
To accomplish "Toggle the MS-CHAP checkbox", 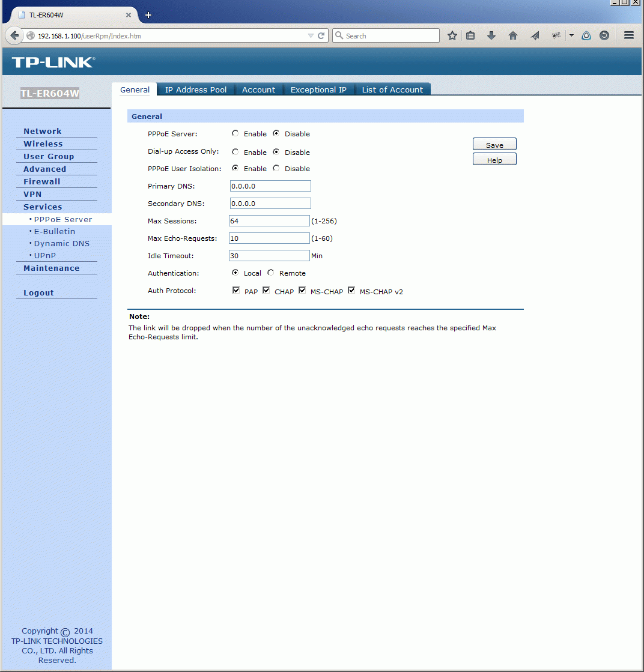I will point(302,291).
